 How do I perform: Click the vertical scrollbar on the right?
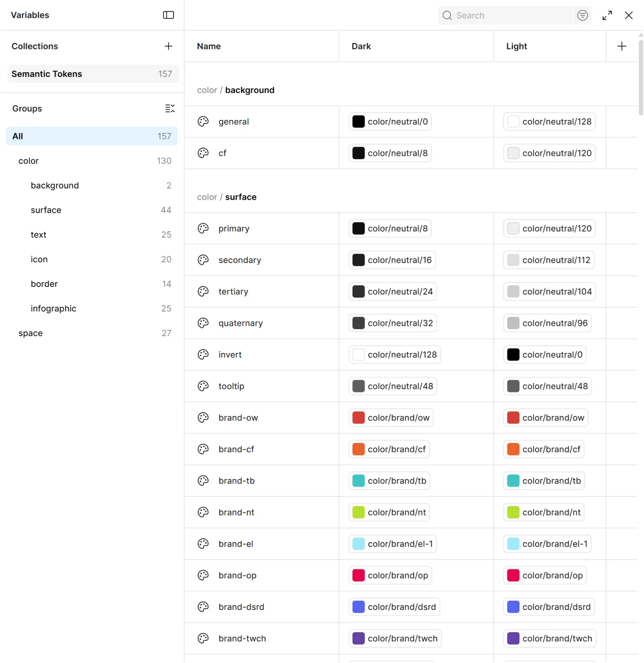[640, 77]
